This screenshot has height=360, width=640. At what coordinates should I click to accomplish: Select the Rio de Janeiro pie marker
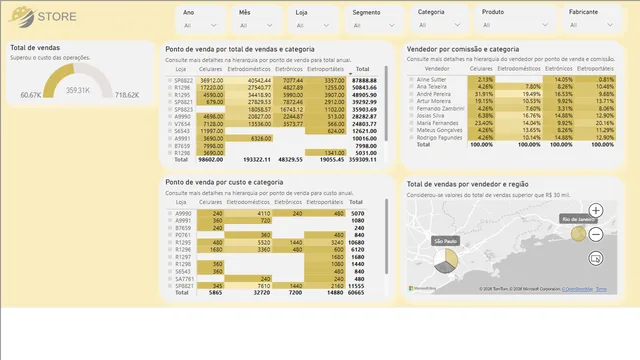tap(578, 234)
